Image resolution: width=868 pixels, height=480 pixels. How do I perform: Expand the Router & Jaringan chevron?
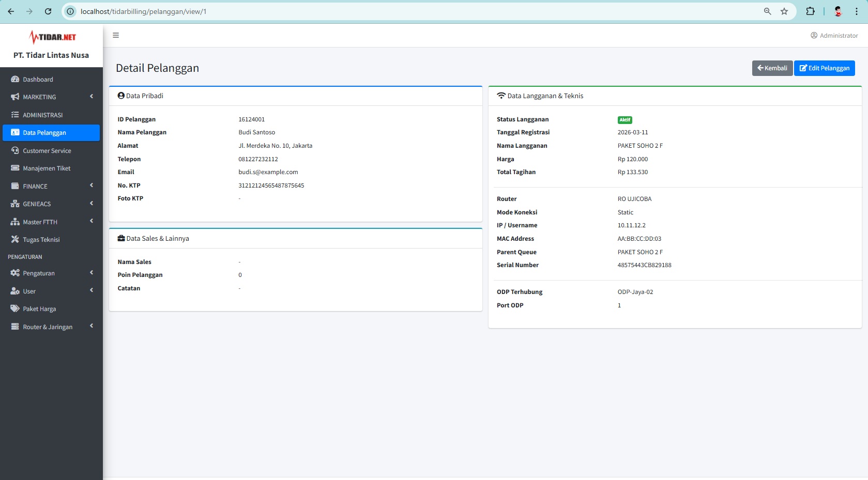point(92,326)
